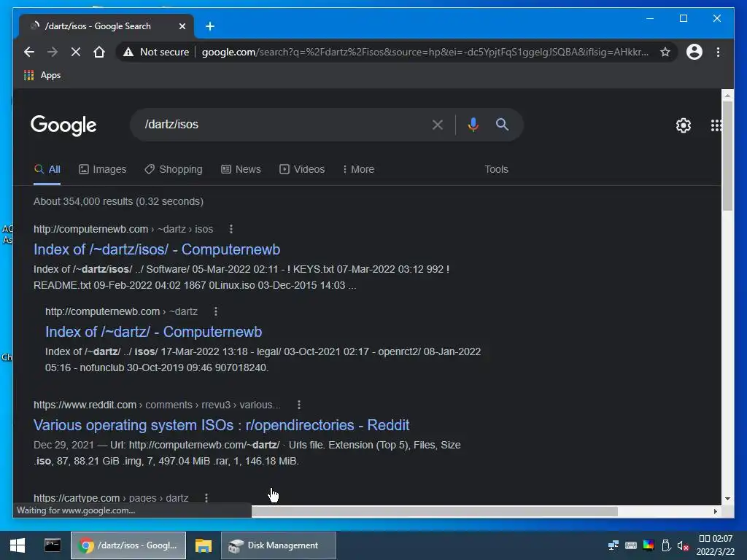Go back using Chrome's back arrow
Screen dimensions: 747x560
pos(29,52)
